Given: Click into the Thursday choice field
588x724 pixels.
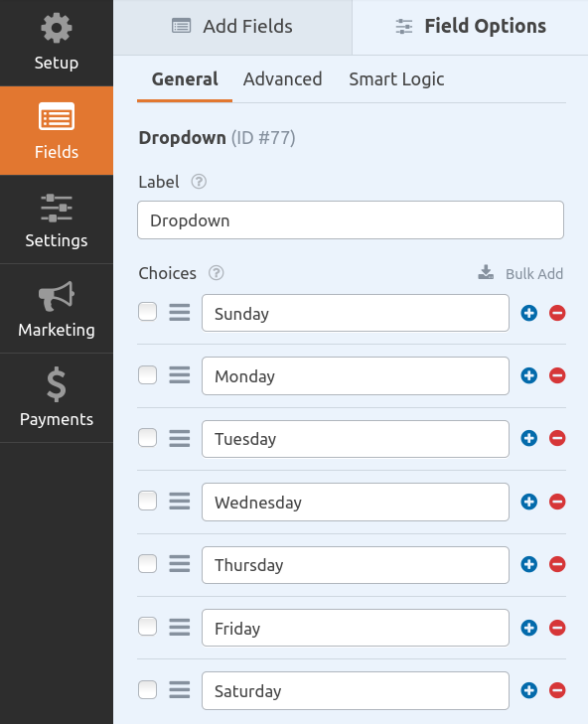Looking at the screenshot, I should tap(356, 565).
